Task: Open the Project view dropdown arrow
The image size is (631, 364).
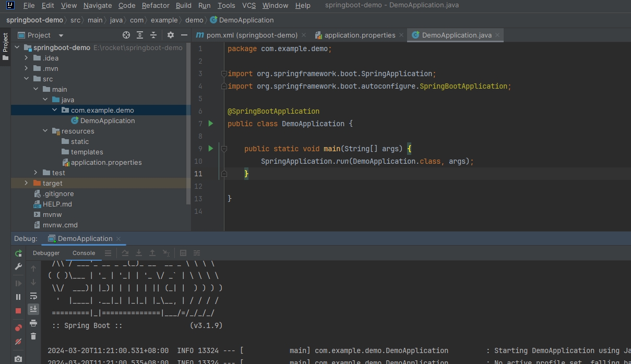Action: (x=61, y=35)
